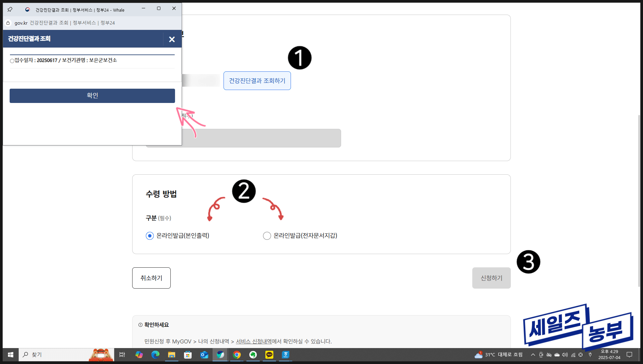Click the pin icon in popup title bar
Viewport: 643px width, 364px height.
coord(10,9)
